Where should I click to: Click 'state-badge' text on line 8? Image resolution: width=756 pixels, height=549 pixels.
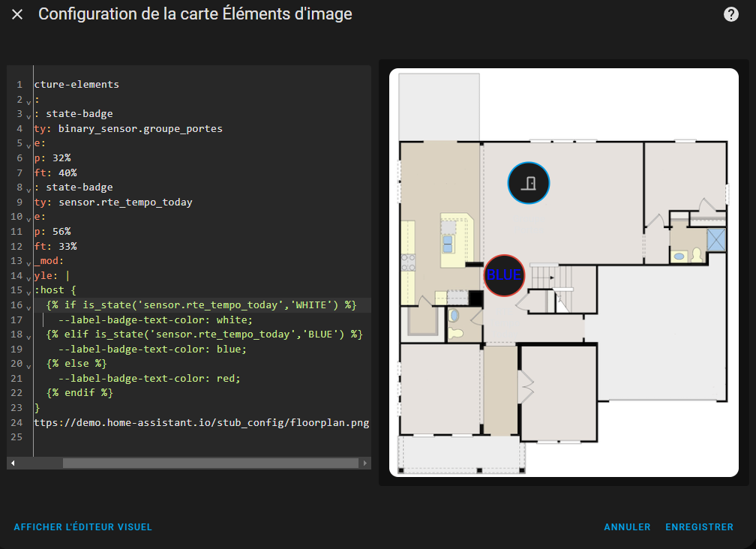click(79, 187)
